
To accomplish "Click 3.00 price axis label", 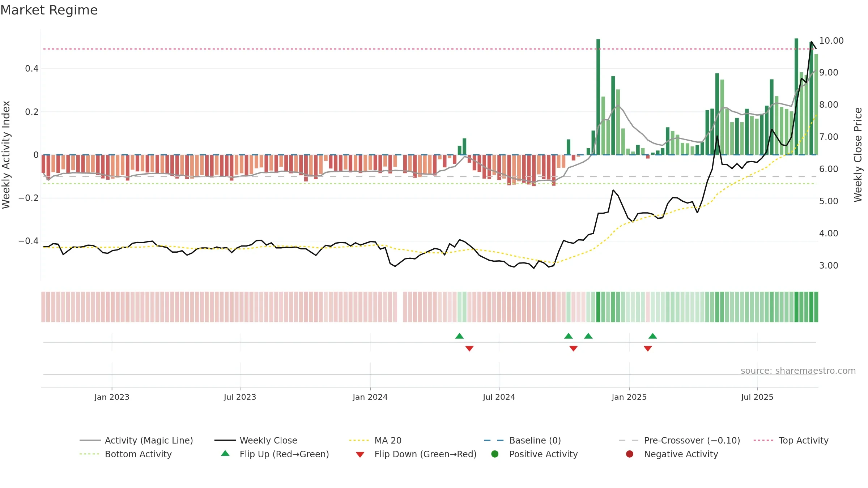I will (x=829, y=265).
